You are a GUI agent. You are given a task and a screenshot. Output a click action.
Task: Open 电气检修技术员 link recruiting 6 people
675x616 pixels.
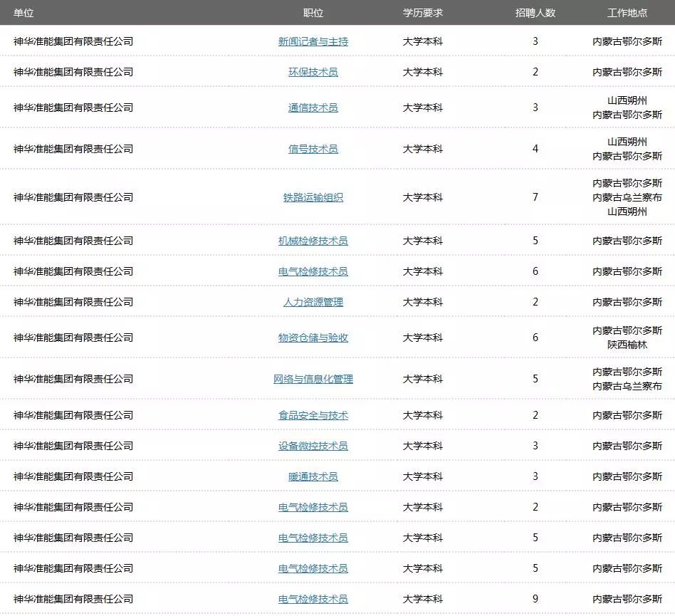(x=313, y=271)
